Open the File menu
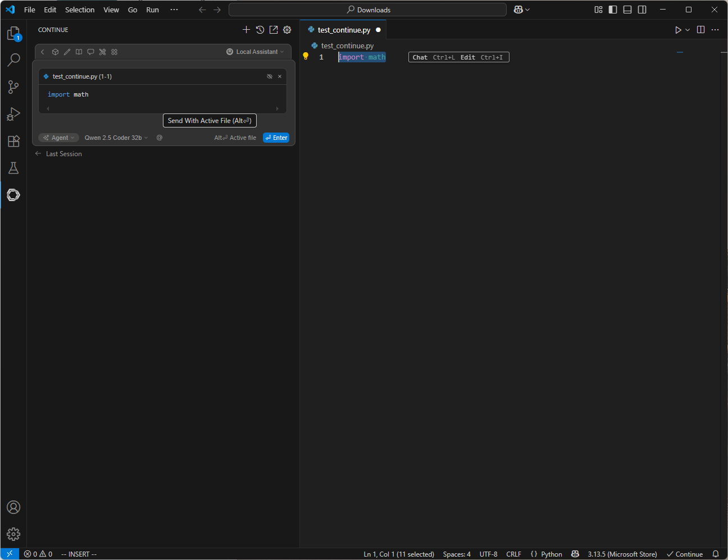The width and height of the screenshot is (728, 560). click(x=30, y=10)
